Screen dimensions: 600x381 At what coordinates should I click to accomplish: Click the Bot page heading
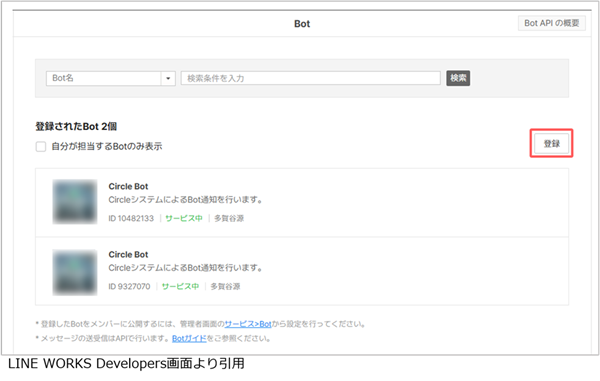pos(302,24)
